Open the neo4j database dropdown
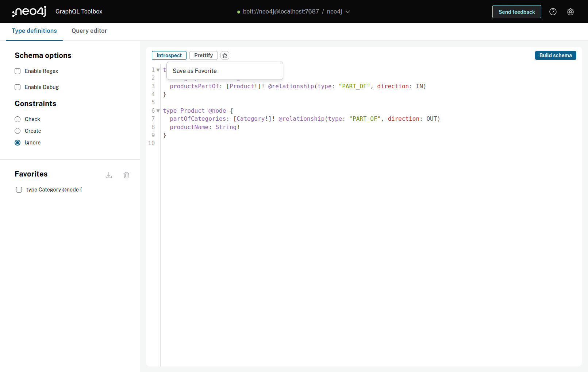Viewport: 588px width, 372px height. (x=338, y=12)
